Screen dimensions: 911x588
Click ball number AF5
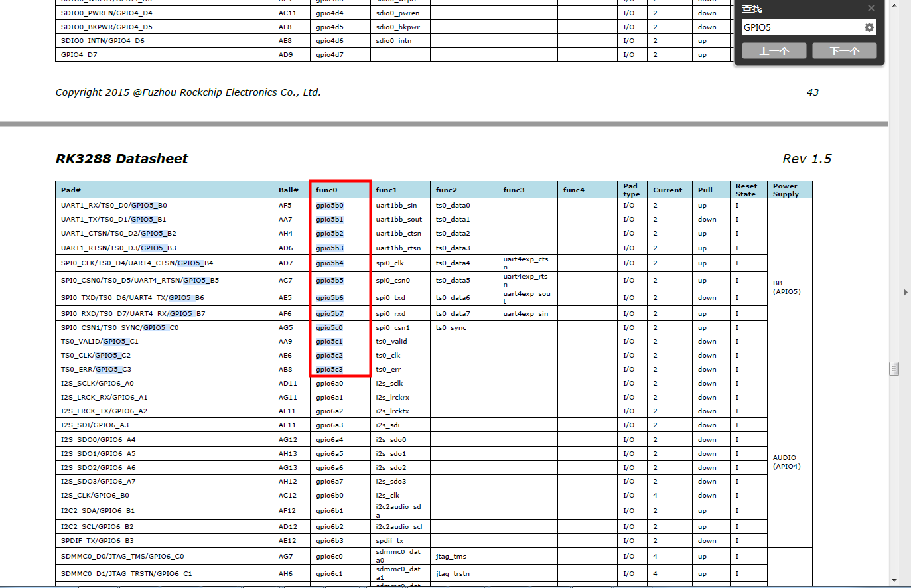coord(285,206)
